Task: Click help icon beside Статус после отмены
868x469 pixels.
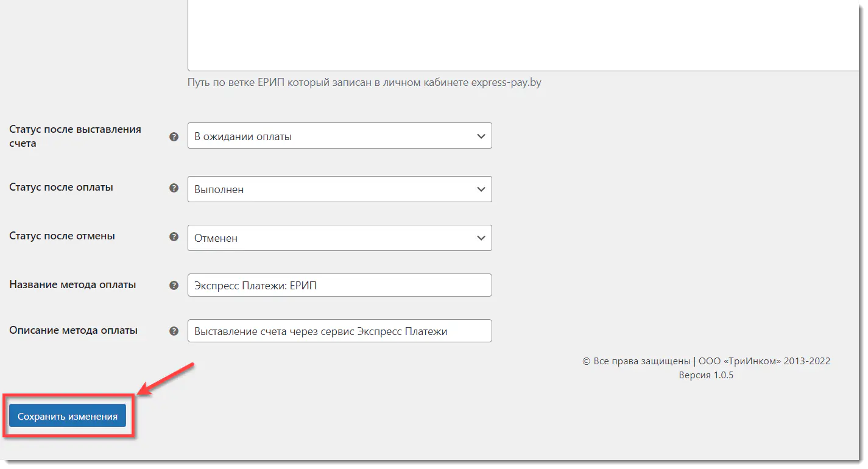Action: [174, 237]
